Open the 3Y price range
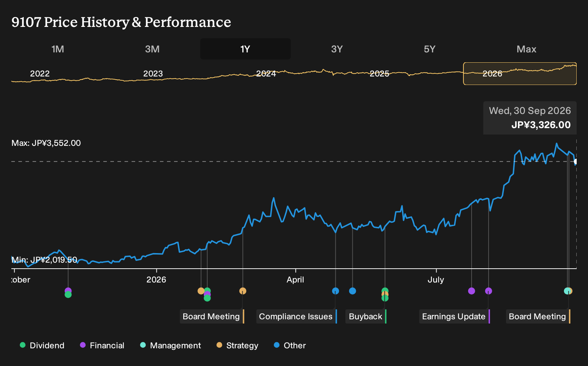The height and width of the screenshot is (366, 588). [337, 49]
